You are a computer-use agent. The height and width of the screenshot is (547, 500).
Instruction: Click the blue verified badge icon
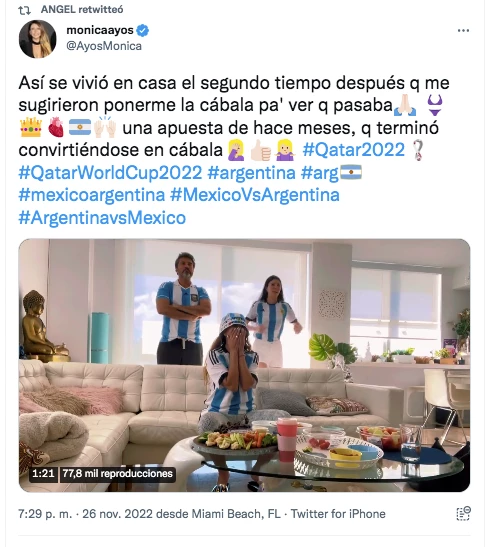pyautogui.click(x=142, y=31)
